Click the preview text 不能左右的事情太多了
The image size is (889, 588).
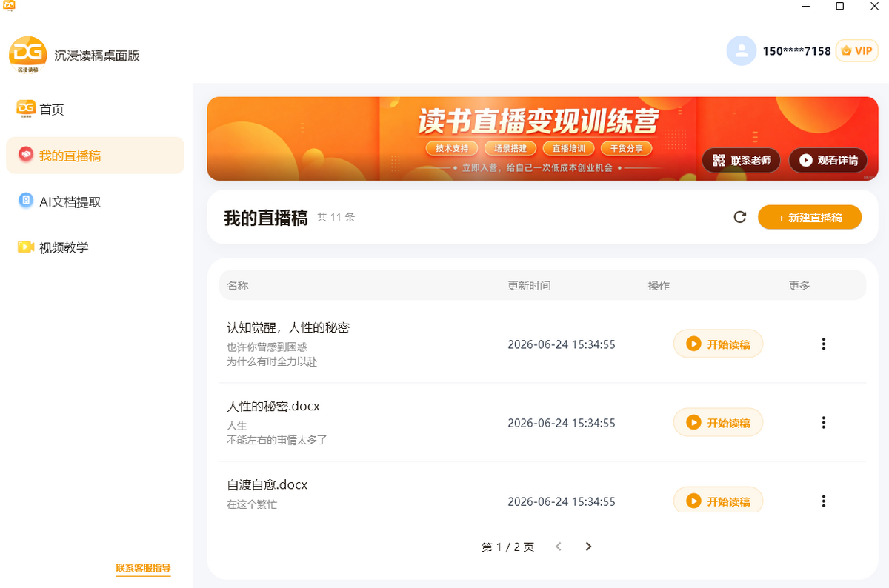(277, 440)
